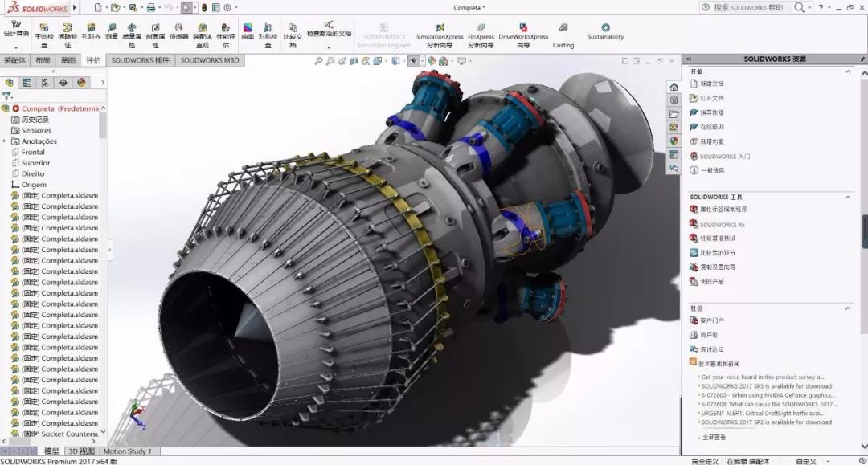Collapse the 开始 section in the resources pane
The width and height of the screenshot is (868, 465).
848,71
